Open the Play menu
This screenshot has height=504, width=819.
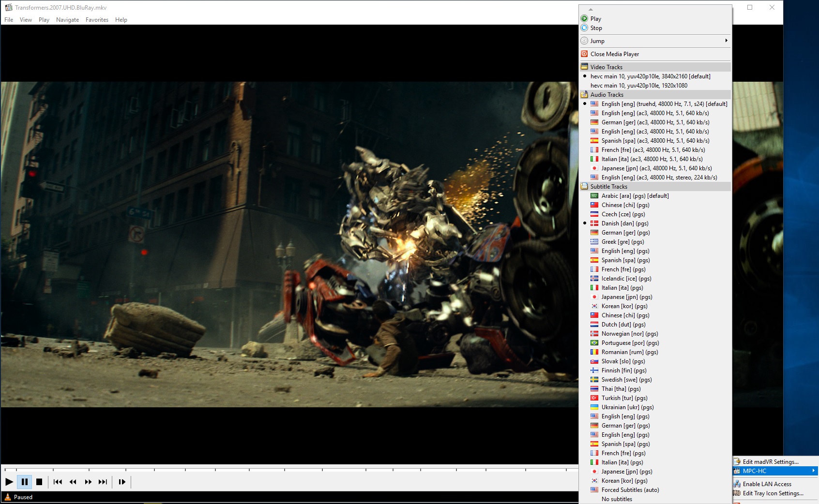[x=44, y=20]
